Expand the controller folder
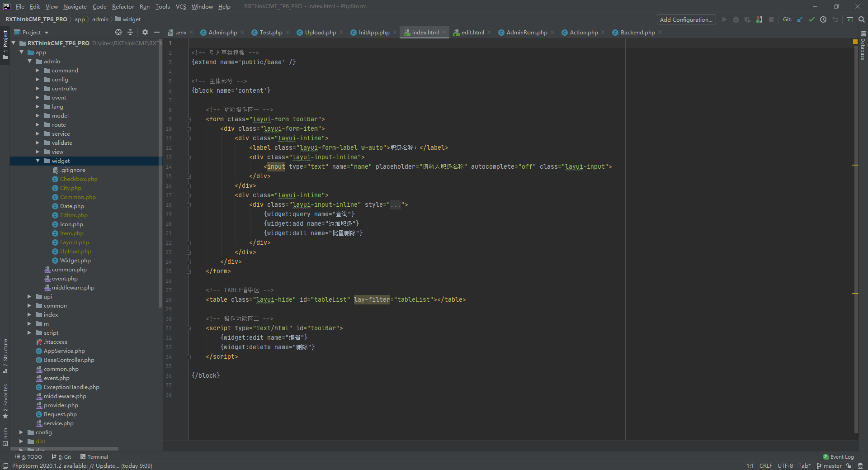The image size is (868, 470). (38, 88)
